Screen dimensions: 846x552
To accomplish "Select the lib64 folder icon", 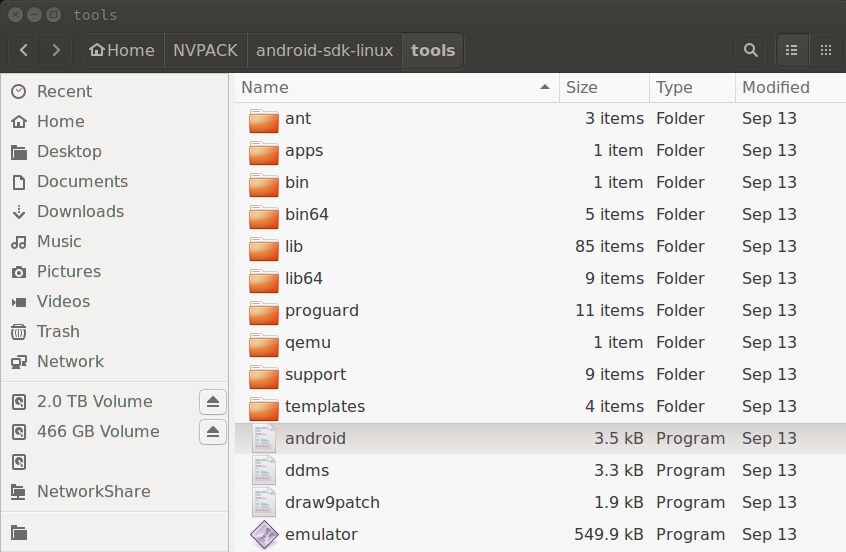I will tap(264, 280).
